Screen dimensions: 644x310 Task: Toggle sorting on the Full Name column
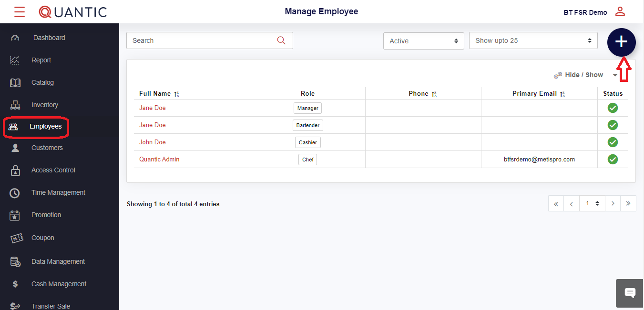(x=176, y=94)
